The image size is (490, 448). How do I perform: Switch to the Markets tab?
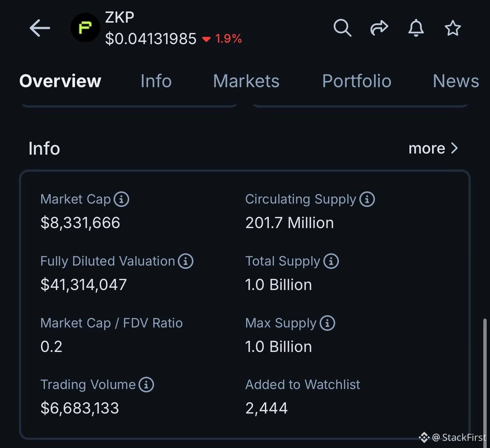click(246, 81)
